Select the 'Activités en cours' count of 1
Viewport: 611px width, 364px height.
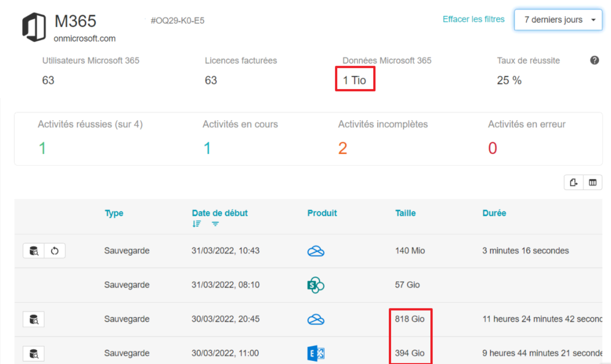pyautogui.click(x=207, y=148)
